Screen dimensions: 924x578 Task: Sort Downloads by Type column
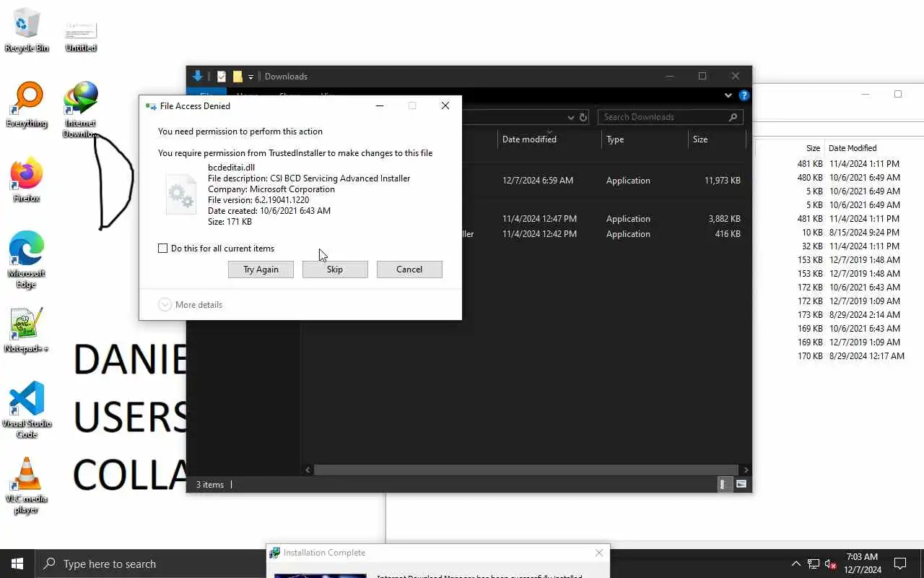645,139
